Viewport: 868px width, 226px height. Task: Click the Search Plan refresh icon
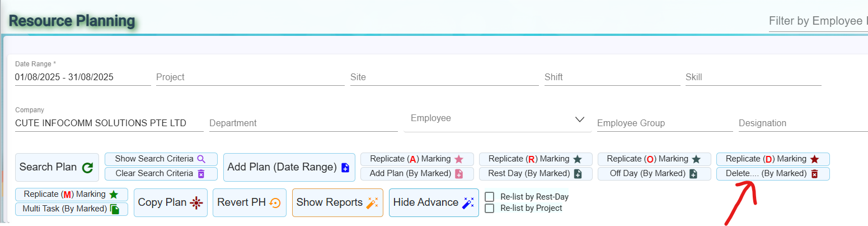87,167
